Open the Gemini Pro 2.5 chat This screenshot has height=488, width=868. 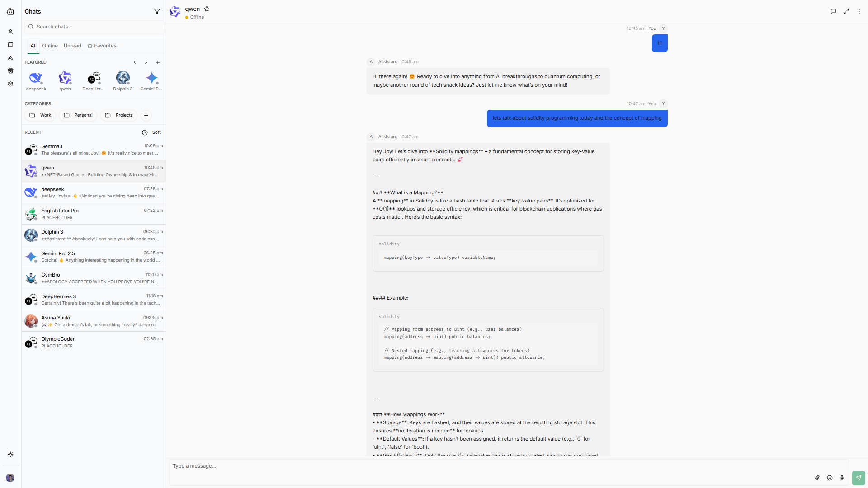94,257
